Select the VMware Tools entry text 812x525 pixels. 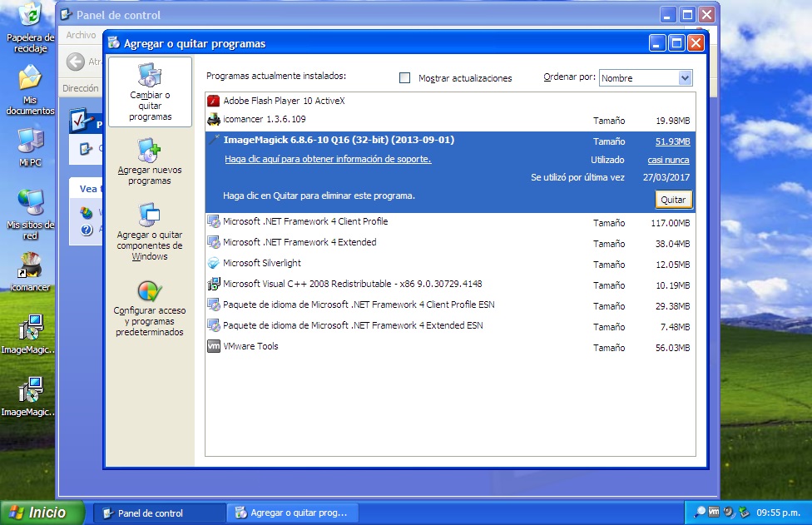pos(250,346)
